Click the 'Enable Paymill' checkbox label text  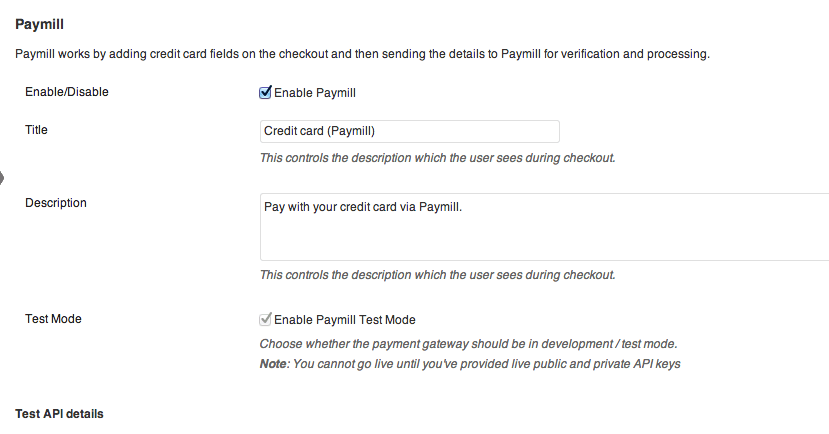point(315,93)
